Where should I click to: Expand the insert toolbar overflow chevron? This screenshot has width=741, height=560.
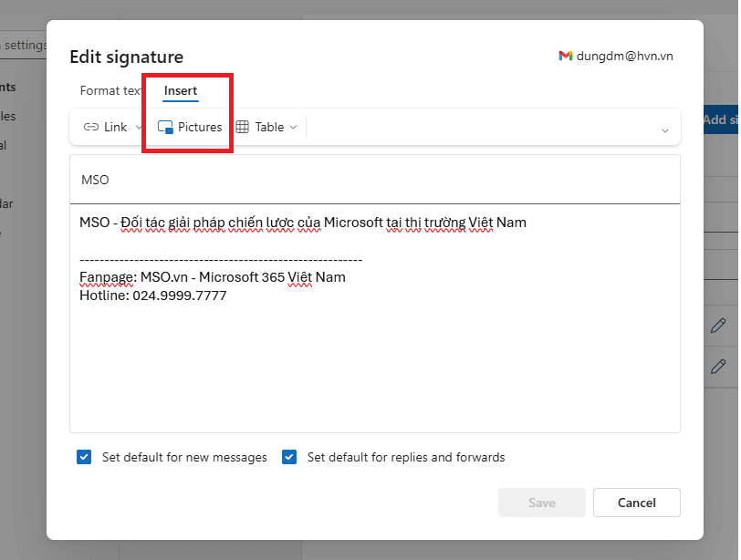(665, 130)
